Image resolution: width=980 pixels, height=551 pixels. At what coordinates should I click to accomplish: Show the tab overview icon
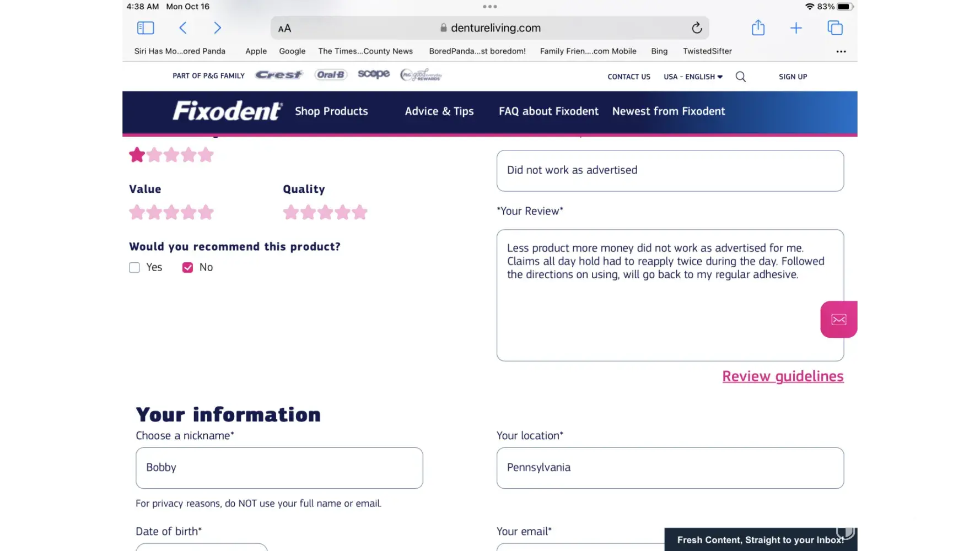[835, 28]
